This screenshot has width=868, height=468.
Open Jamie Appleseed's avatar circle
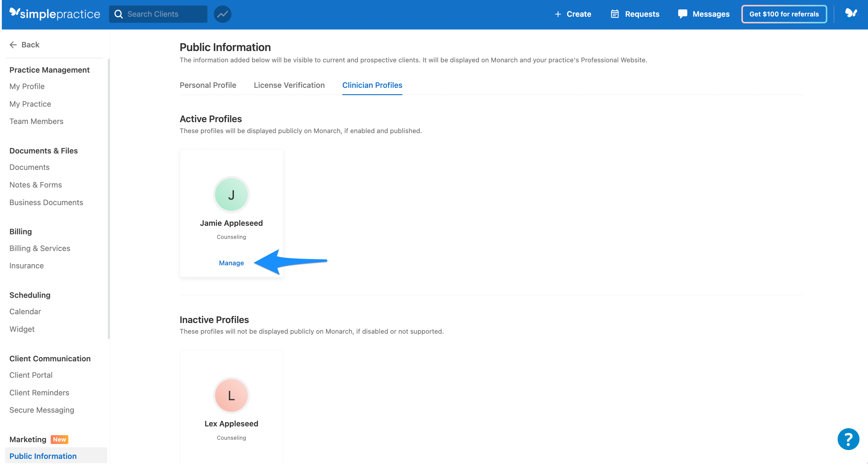[x=231, y=194]
